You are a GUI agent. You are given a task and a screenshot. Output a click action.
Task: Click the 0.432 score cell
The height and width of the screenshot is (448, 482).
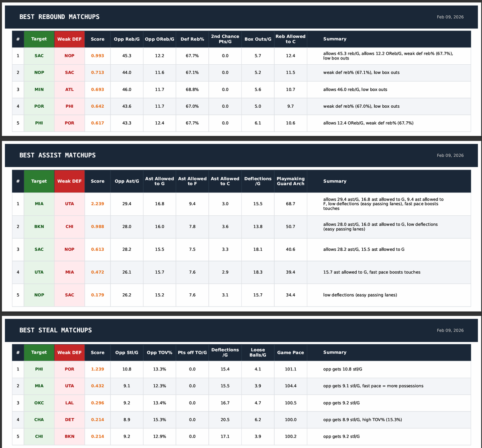tap(98, 386)
